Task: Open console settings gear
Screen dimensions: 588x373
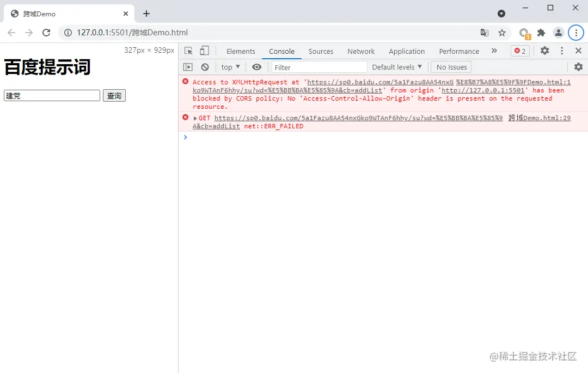Action: (x=579, y=67)
